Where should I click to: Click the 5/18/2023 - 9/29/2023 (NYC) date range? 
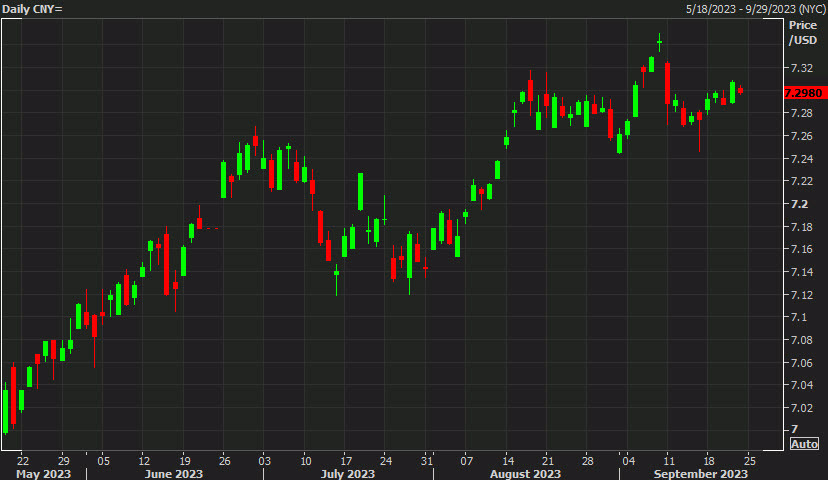755,9
